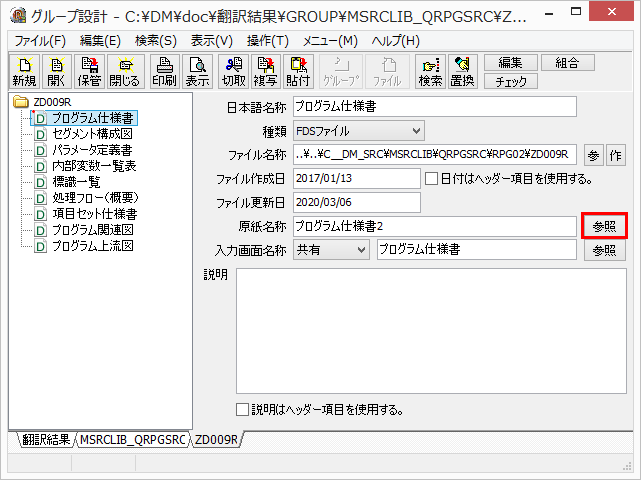The image size is (641, 480).
Task: Click the 開く (Open) toolbar icon
Action: [56, 72]
